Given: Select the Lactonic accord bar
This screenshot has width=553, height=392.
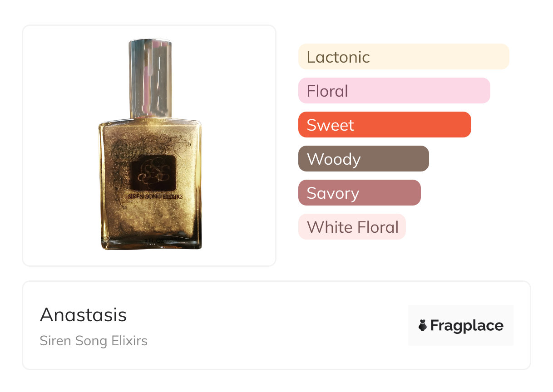Looking at the screenshot, I should 403,57.
